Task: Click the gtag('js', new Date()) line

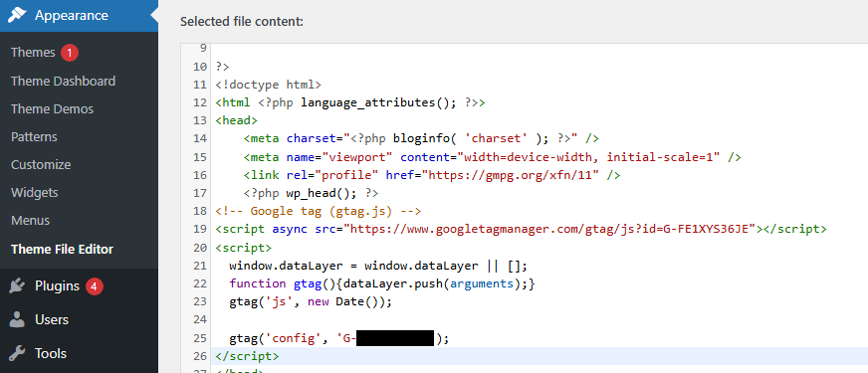Action: point(311,301)
